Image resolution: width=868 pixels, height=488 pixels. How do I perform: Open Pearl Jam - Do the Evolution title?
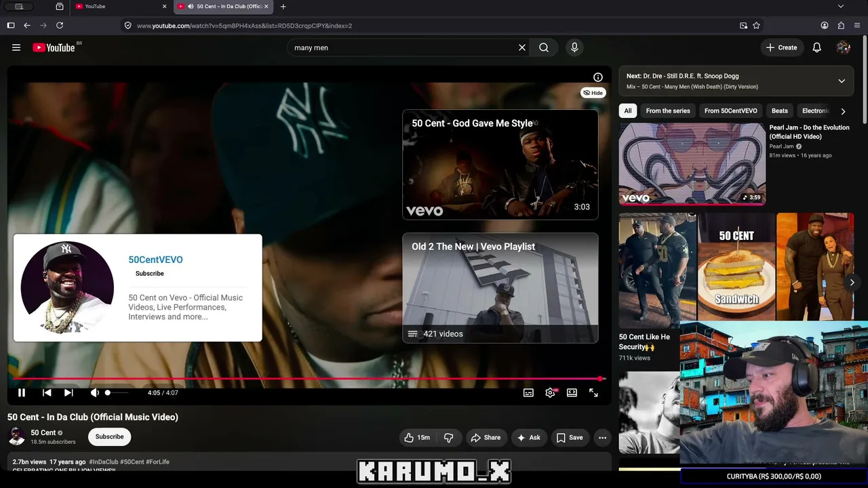tap(809, 132)
